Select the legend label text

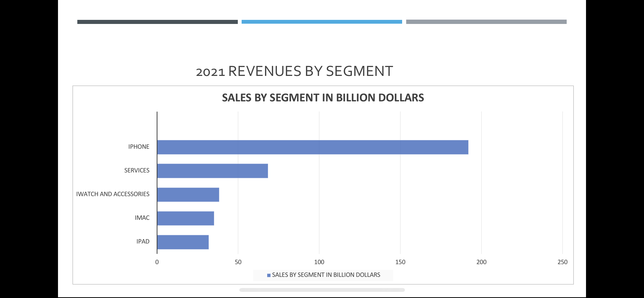(x=326, y=275)
